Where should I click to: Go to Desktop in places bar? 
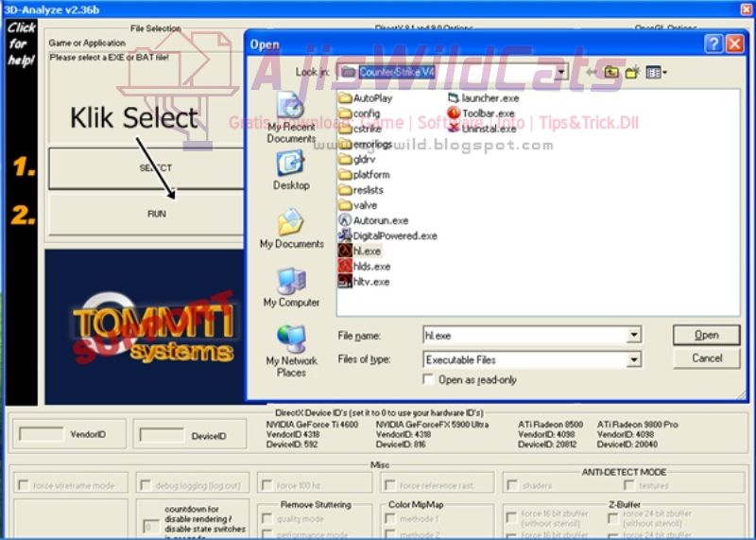[x=291, y=170]
